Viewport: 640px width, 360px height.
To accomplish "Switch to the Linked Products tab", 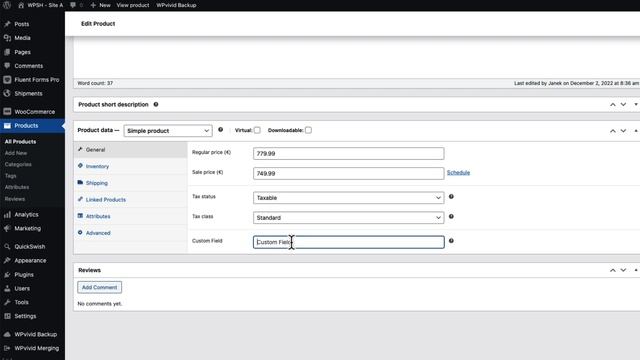I will tap(131, 200).
